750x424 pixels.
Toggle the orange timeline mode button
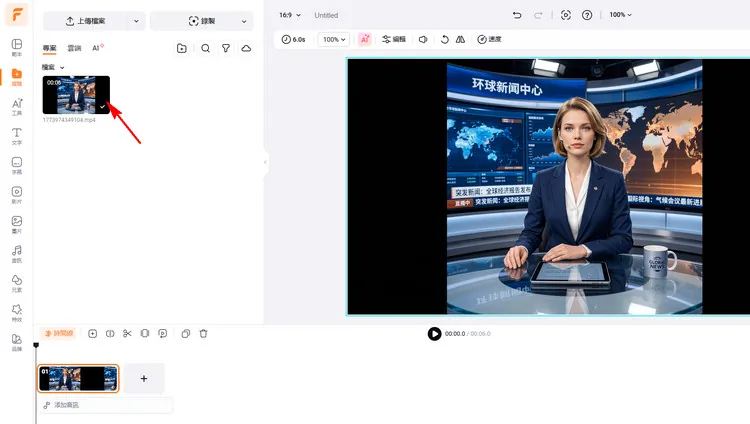(58, 333)
